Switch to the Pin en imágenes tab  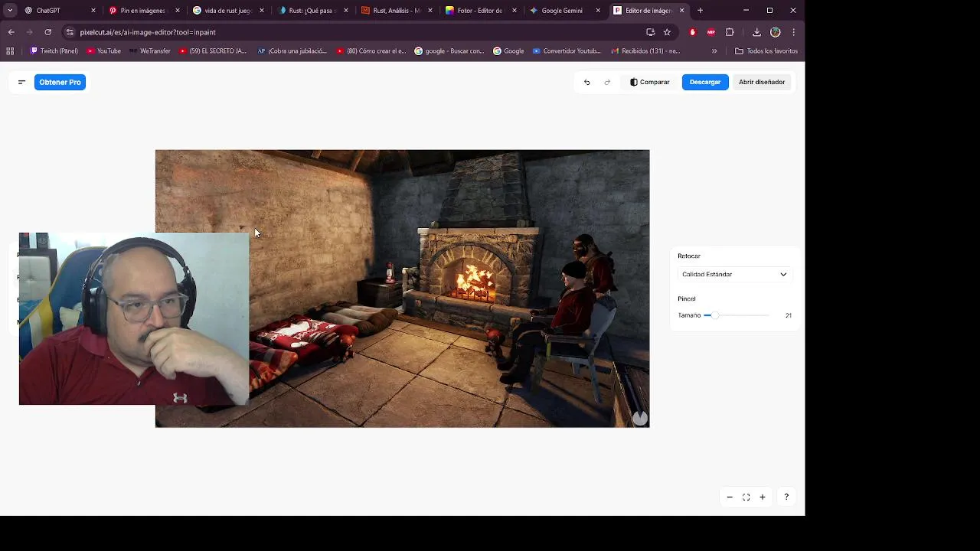[142, 11]
